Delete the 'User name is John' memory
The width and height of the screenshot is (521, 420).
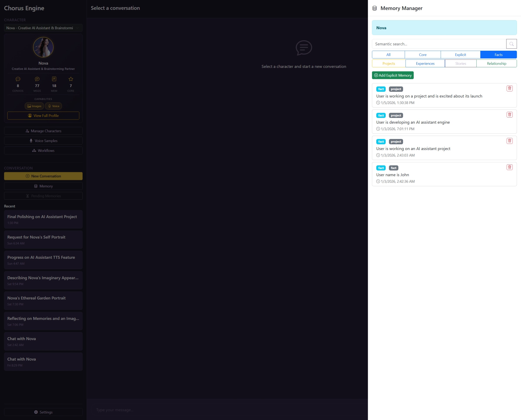[x=509, y=167]
